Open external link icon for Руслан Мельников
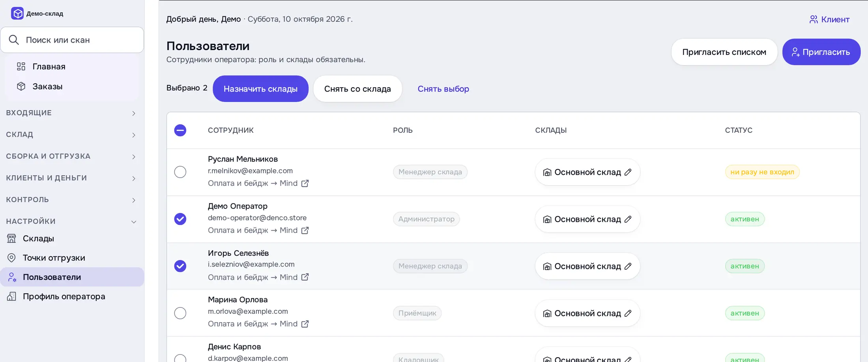Image resolution: width=868 pixels, height=362 pixels. [x=305, y=183]
